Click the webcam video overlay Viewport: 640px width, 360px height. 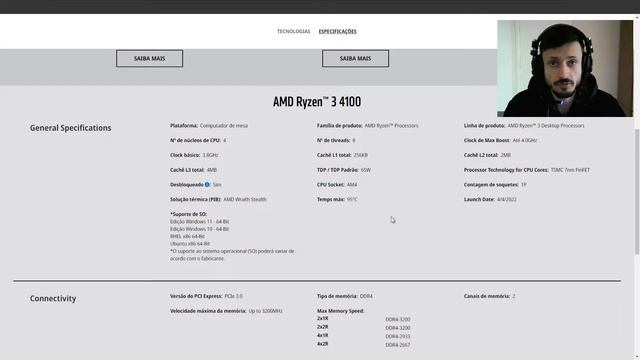tap(565, 69)
